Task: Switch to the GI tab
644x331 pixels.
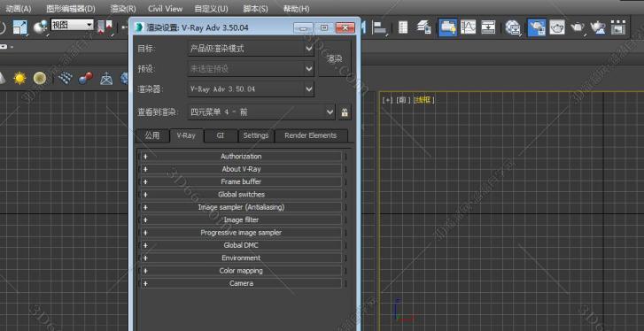Action: [x=221, y=135]
